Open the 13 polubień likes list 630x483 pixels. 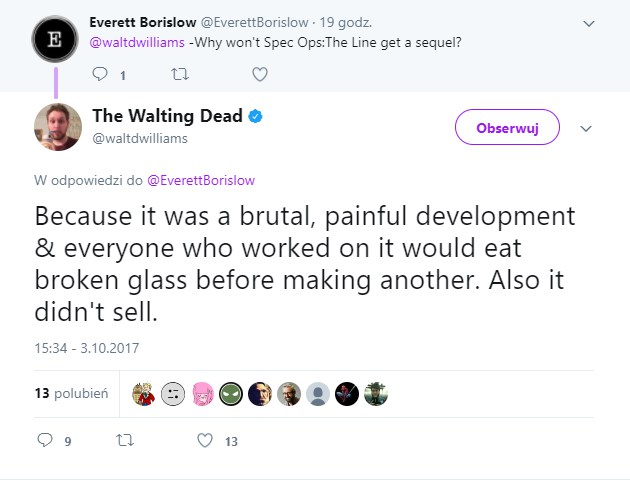71,394
